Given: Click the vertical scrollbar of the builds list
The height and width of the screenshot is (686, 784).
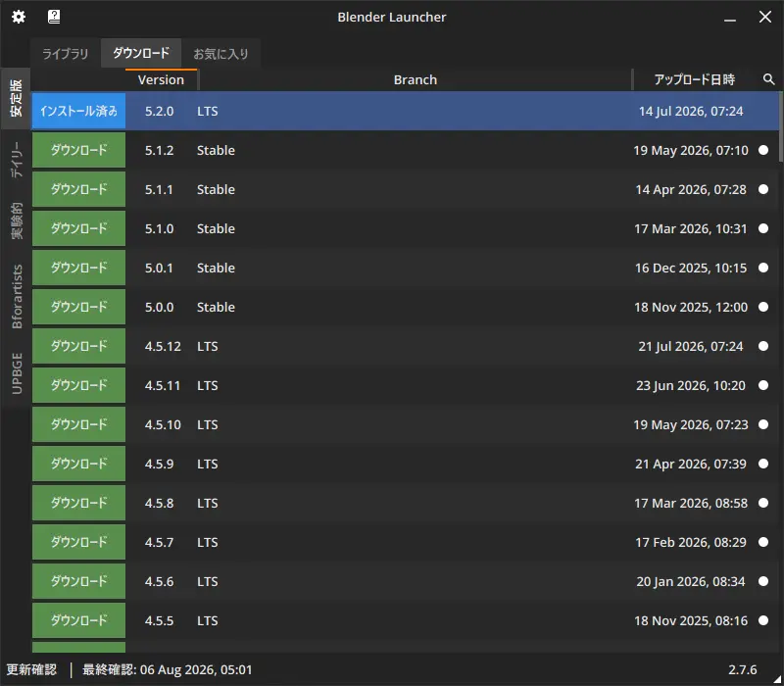Looking at the screenshot, I should click(780, 126).
